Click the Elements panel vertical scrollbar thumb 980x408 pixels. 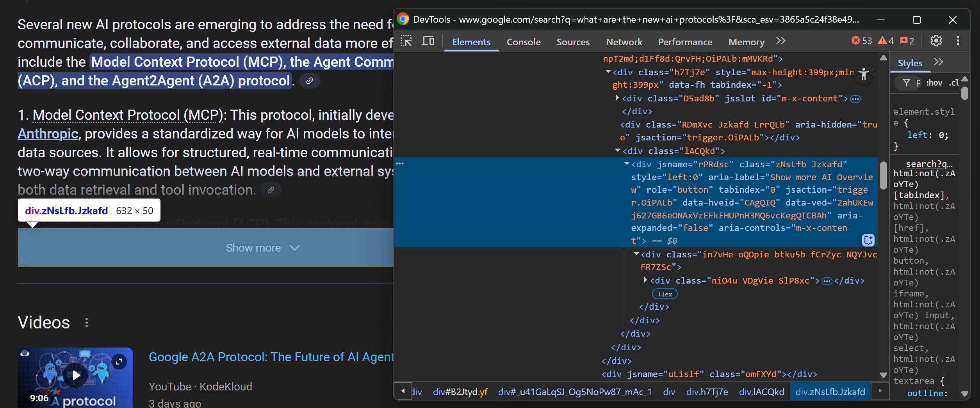point(883,176)
